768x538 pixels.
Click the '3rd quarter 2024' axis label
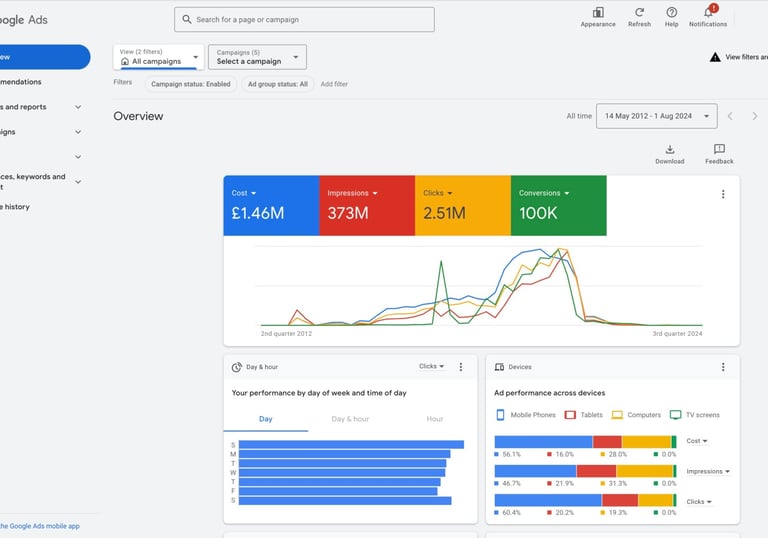coord(677,334)
